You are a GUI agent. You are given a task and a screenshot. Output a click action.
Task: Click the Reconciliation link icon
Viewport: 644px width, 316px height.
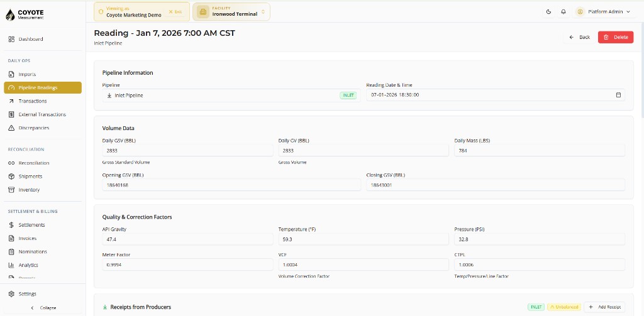[11, 163]
